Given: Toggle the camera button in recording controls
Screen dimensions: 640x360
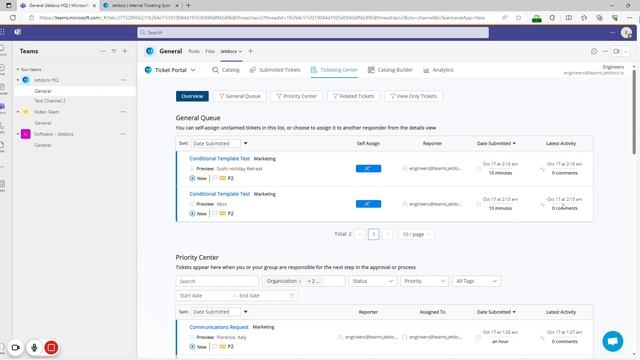Looking at the screenshot, I should (16, 347).
